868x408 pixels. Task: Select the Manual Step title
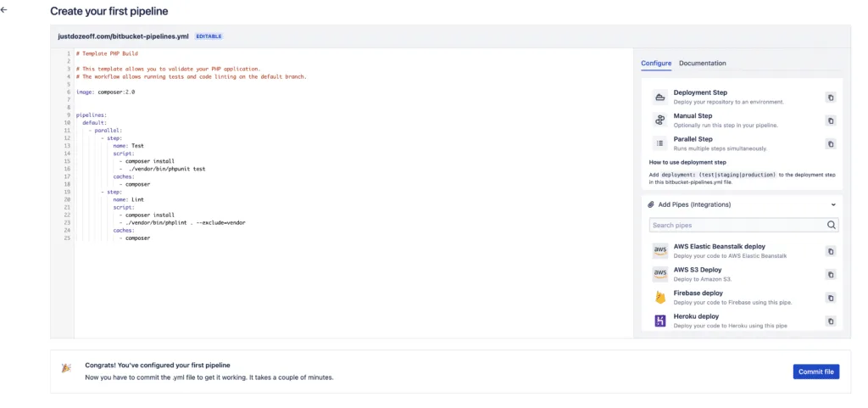[693, 115]
